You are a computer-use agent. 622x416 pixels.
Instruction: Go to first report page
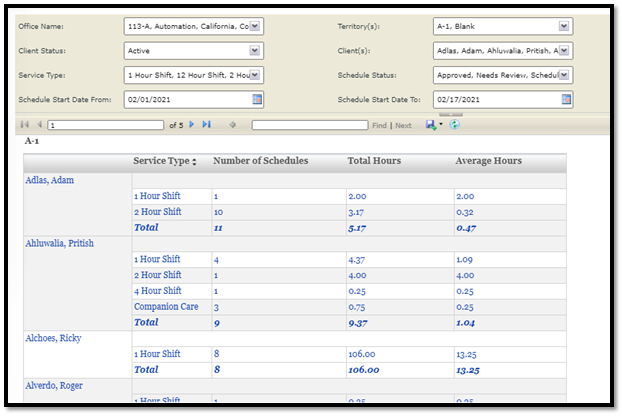click(x=25, y=125)
